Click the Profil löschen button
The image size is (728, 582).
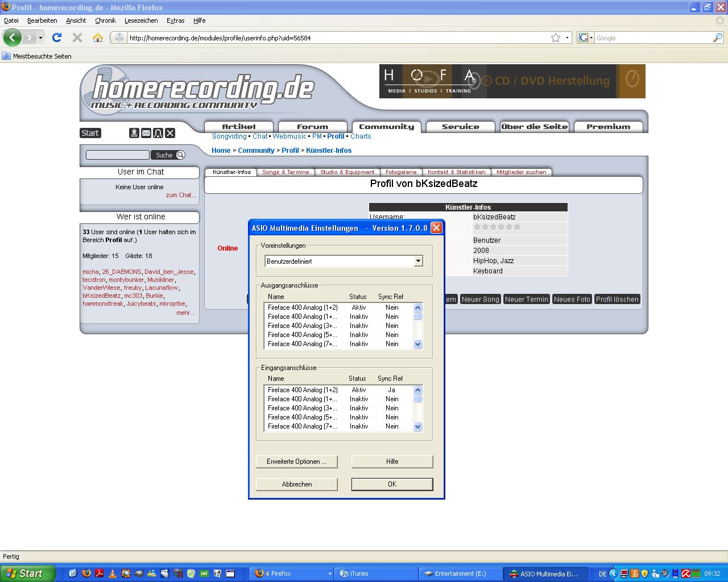[x=617, y=300]
